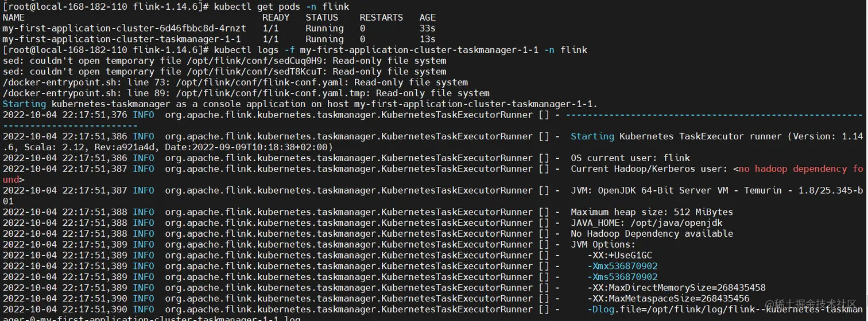The image size is (868, 321).
Task: Click 'Maximum heap size: 512 MiBytes'
Action: [x=652, y=212]
